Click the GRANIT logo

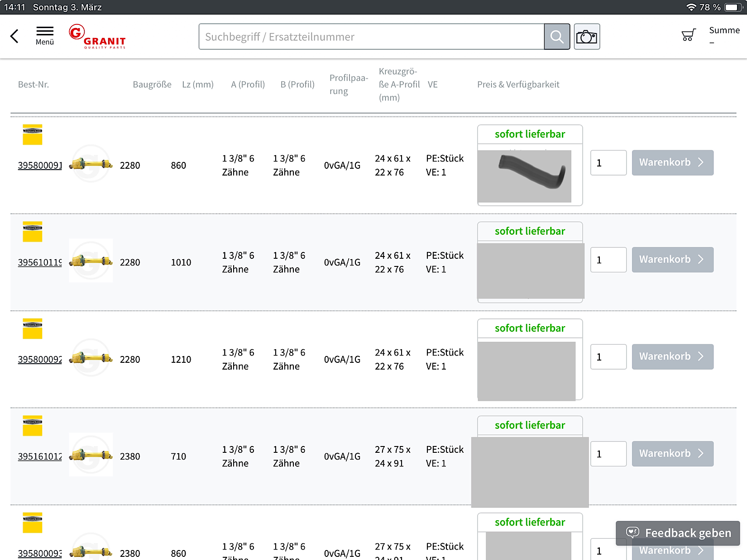click(97, 37)
